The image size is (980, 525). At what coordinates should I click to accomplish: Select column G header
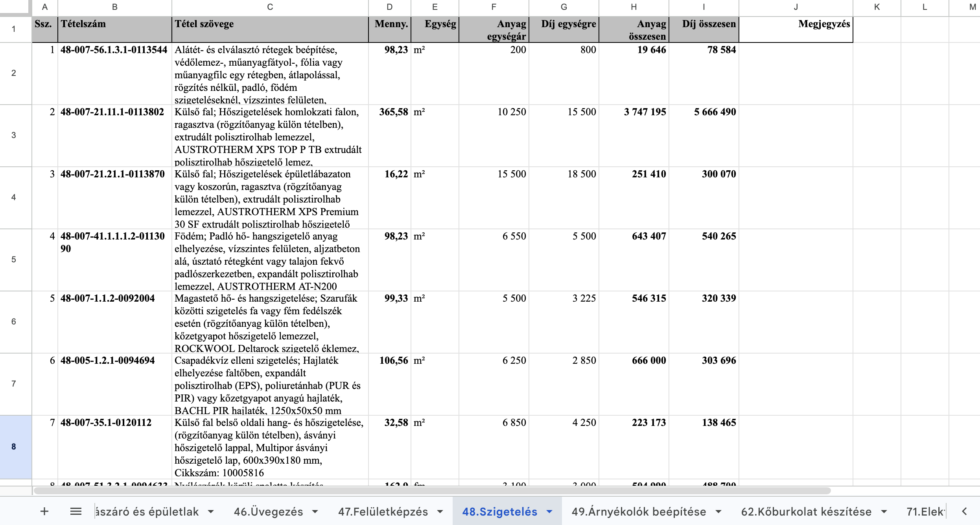point(564,7)
